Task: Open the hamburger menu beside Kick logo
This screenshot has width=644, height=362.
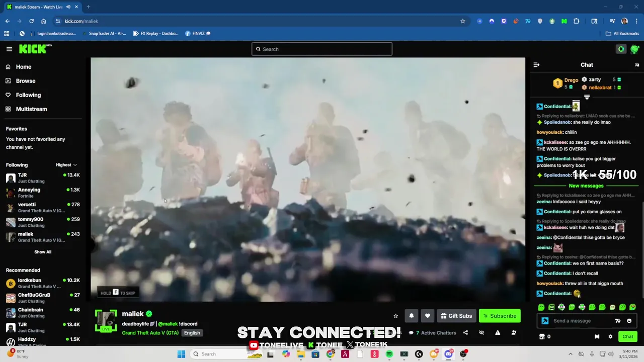Action: click(9, 49)
